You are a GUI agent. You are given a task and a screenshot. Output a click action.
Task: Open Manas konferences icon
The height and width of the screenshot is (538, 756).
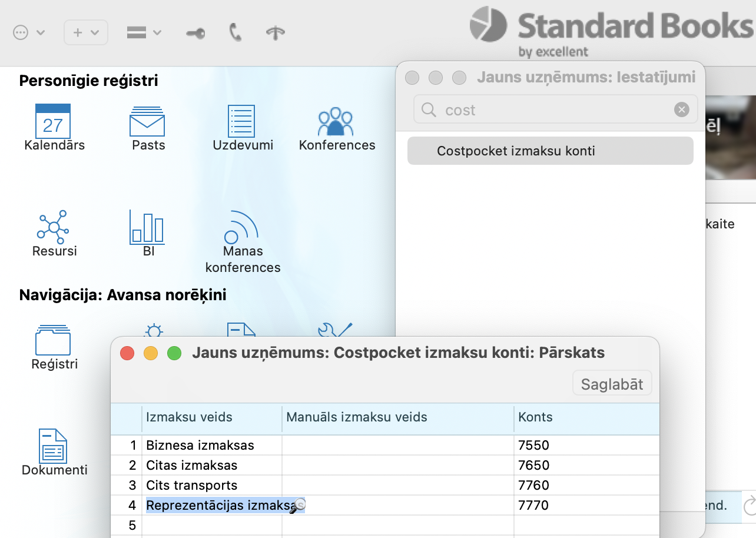click(242, 227)
